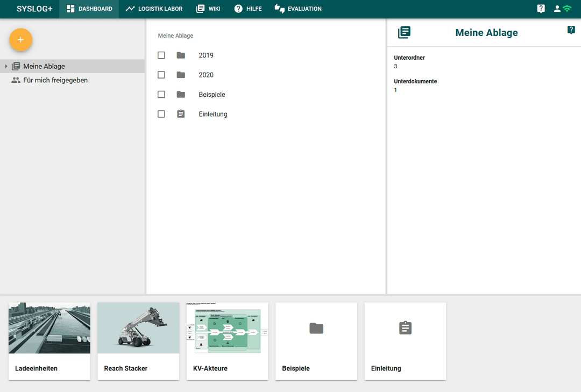
Task: Click the user account icon
Action: (556, 9)
